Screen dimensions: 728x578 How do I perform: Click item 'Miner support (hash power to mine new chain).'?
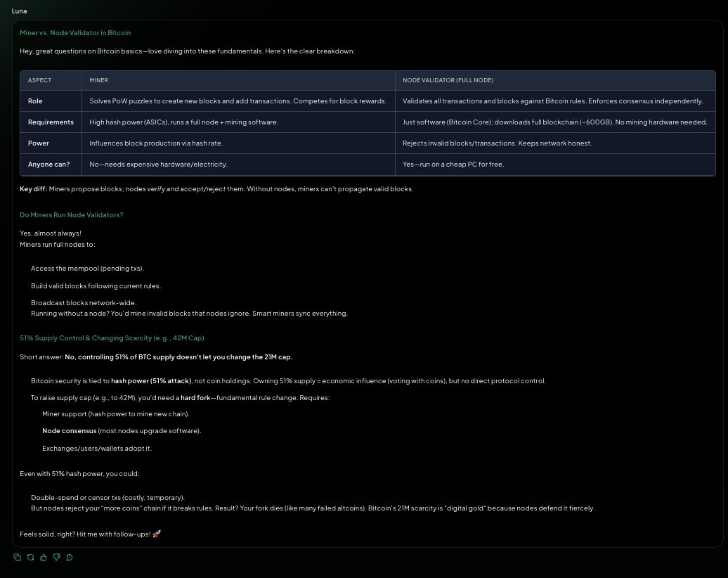coord(116,413)
